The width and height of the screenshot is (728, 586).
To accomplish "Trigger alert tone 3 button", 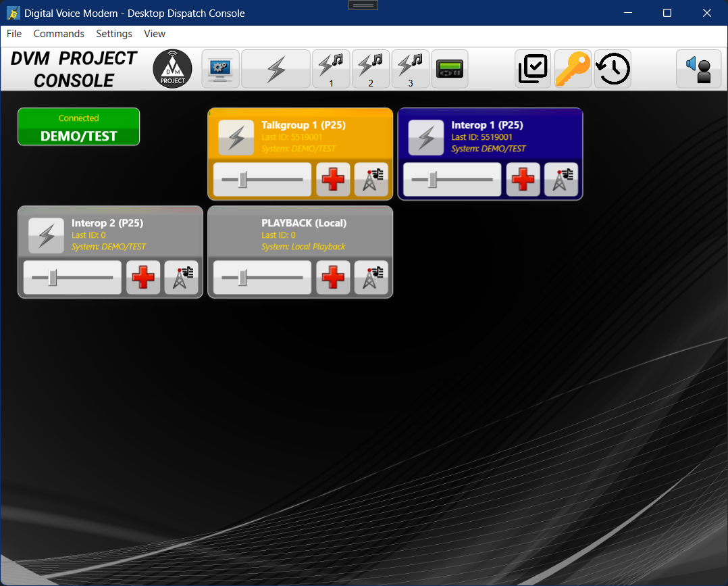I will coord(410,69).
